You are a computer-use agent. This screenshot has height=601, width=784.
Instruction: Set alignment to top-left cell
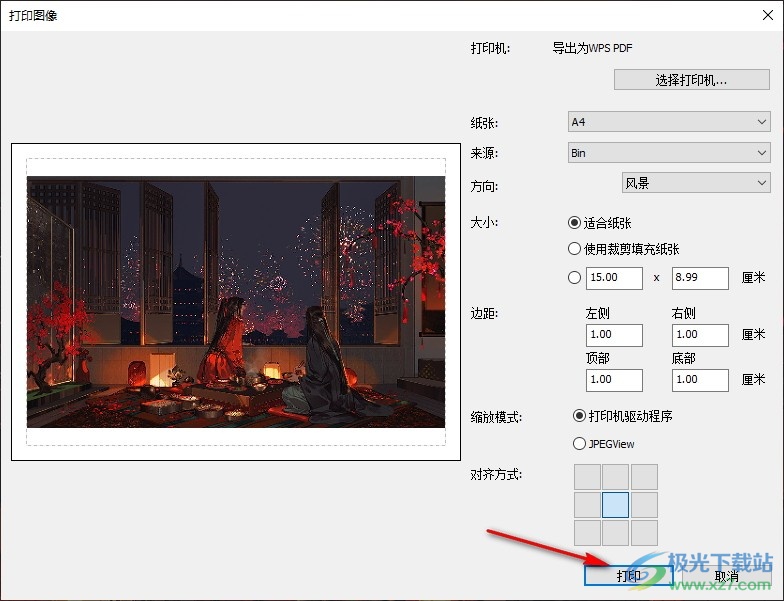click(x=587, y=476)
